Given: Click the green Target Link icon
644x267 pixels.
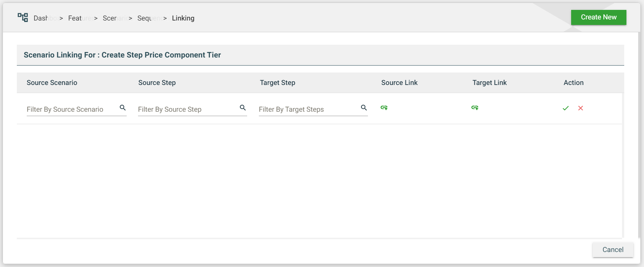Looking at the screenshot, I should [x=475, y=108].
